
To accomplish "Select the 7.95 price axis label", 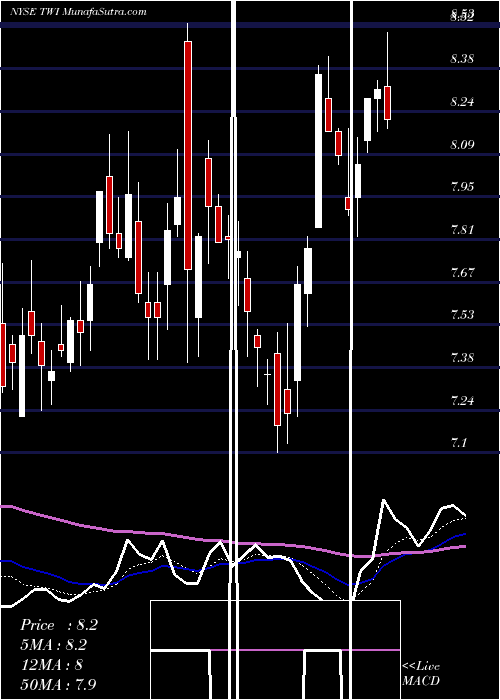I will click(x=462, y=187).
